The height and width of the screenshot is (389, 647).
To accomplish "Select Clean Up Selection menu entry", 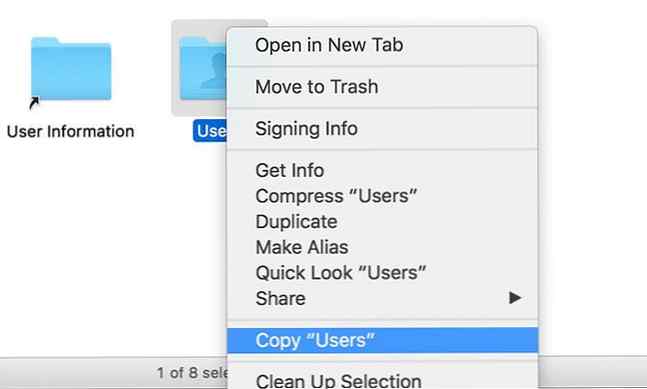I will click(x=382, y=380).
